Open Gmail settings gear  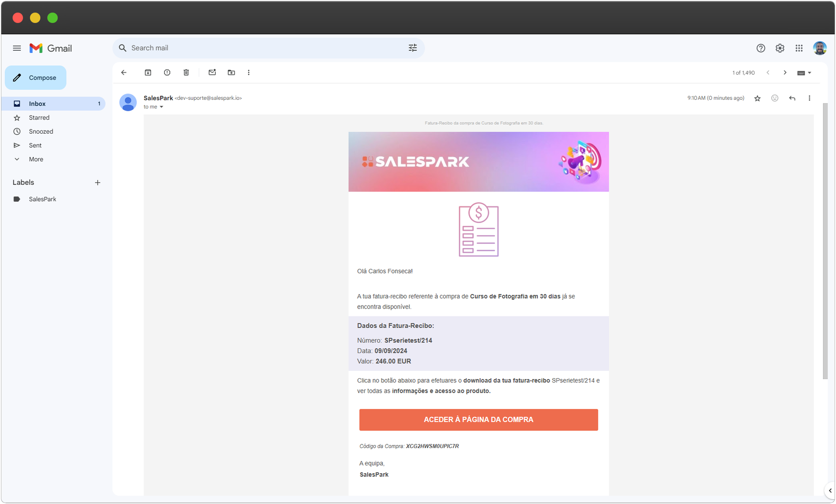pos(780,48)
